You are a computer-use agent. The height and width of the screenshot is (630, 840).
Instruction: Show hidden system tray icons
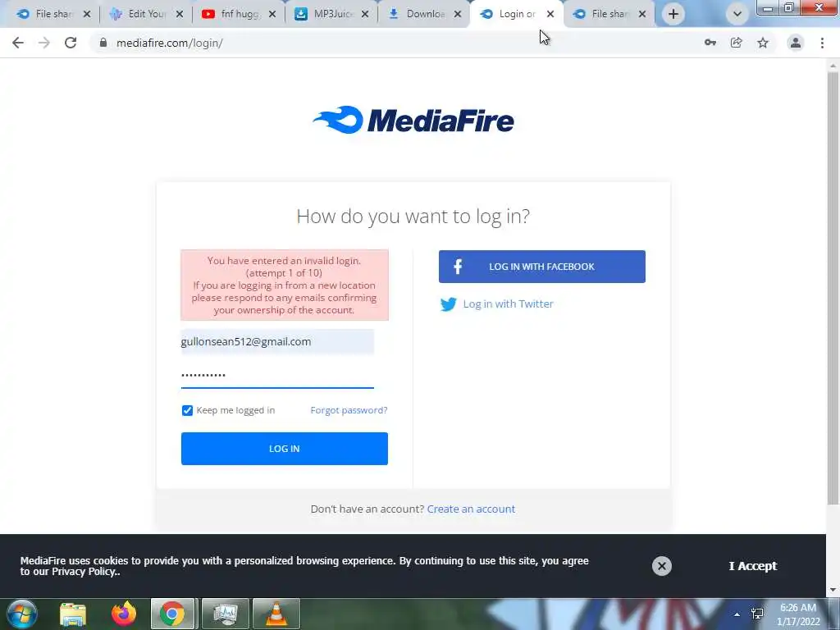pyautogui.click(x=737, y=614)
